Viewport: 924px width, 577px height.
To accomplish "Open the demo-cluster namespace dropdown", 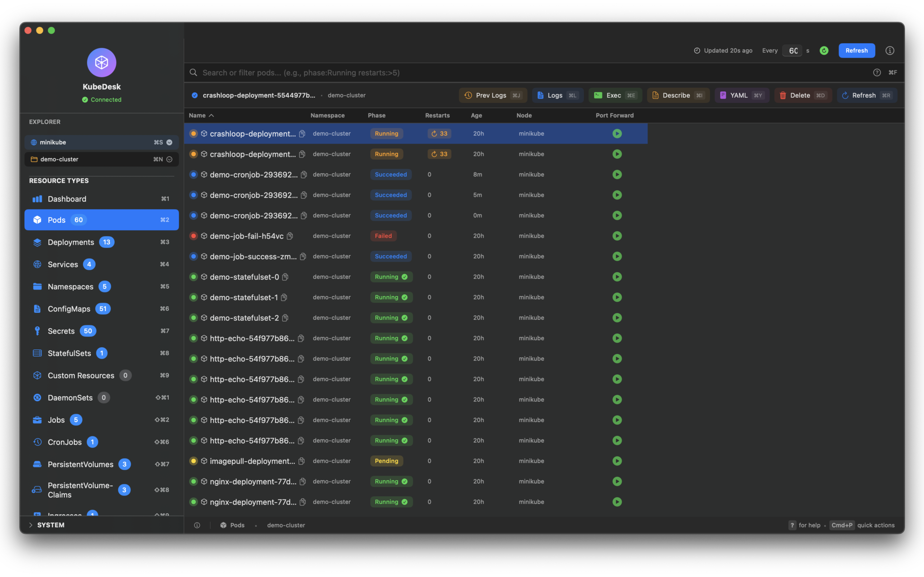I will tap(169, 159).
